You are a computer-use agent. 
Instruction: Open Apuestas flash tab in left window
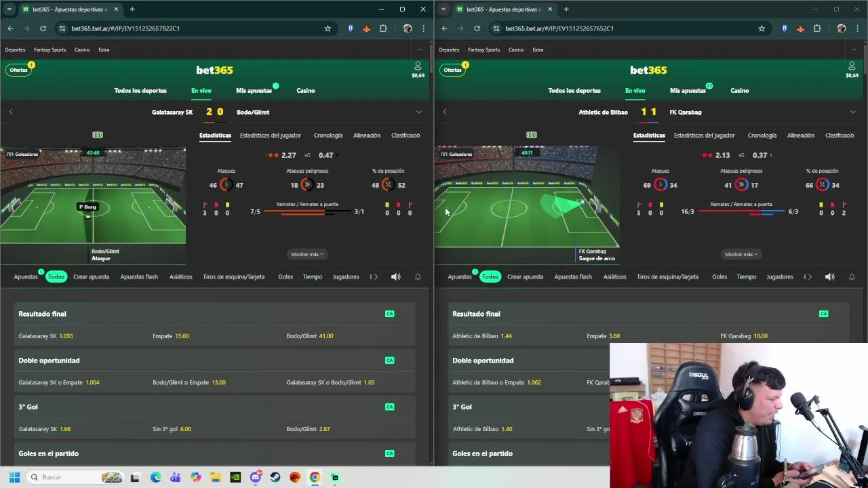[x=139, y=277]
